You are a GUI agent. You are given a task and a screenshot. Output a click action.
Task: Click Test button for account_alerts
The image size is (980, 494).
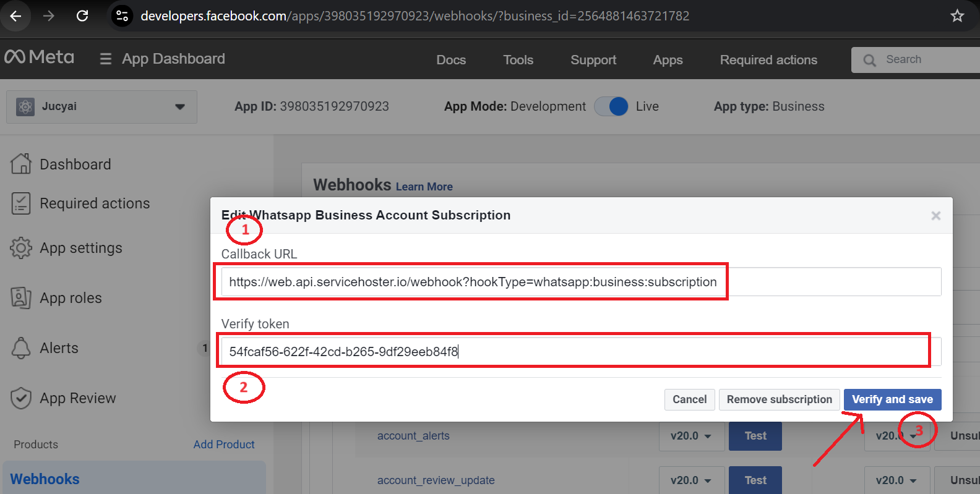coord(755,436)
